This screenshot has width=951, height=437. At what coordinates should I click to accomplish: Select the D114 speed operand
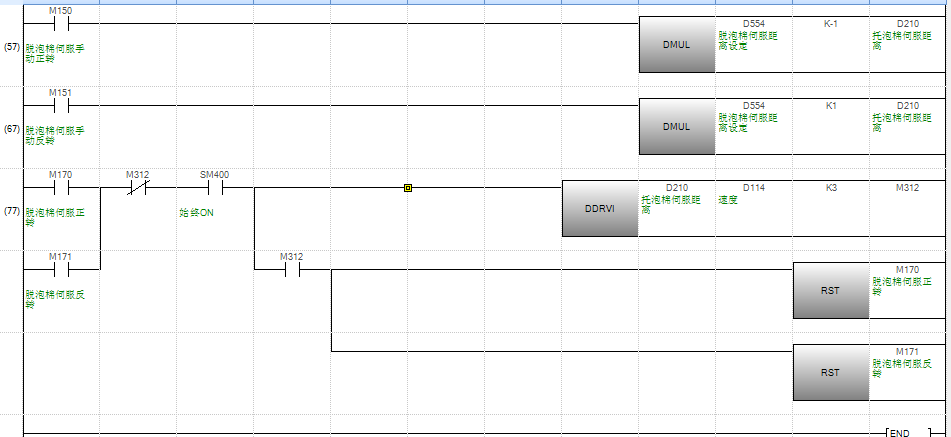[x=753, y=187]
